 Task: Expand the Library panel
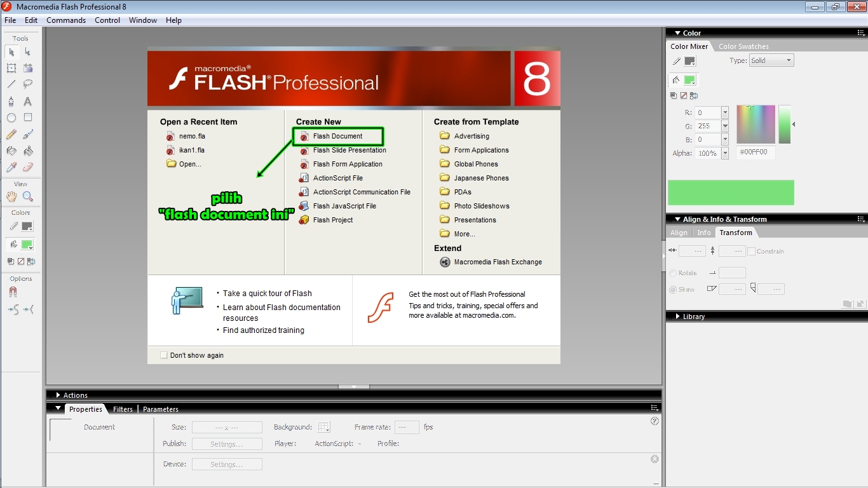click(677, 316)
